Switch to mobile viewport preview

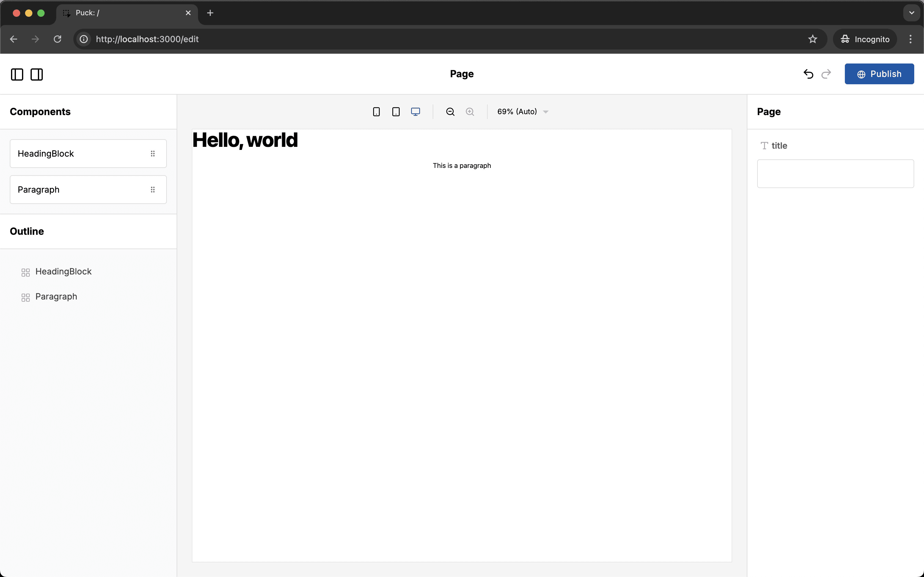[x=376, y=111]
